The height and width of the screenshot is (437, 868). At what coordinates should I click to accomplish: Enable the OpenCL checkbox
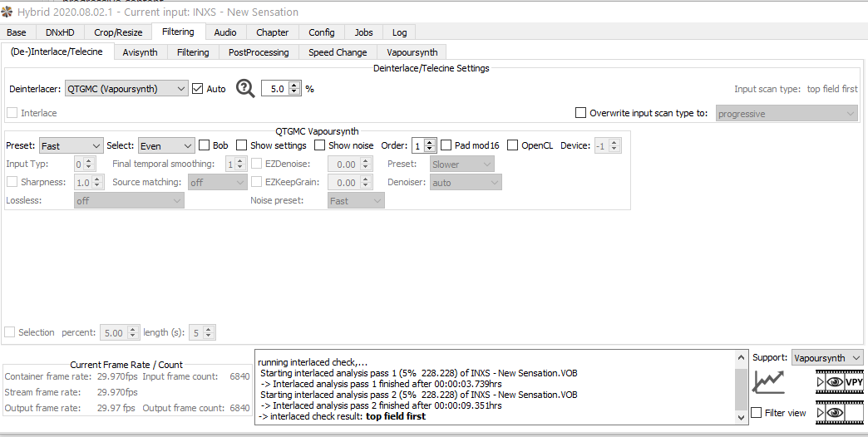click(513, 145)
